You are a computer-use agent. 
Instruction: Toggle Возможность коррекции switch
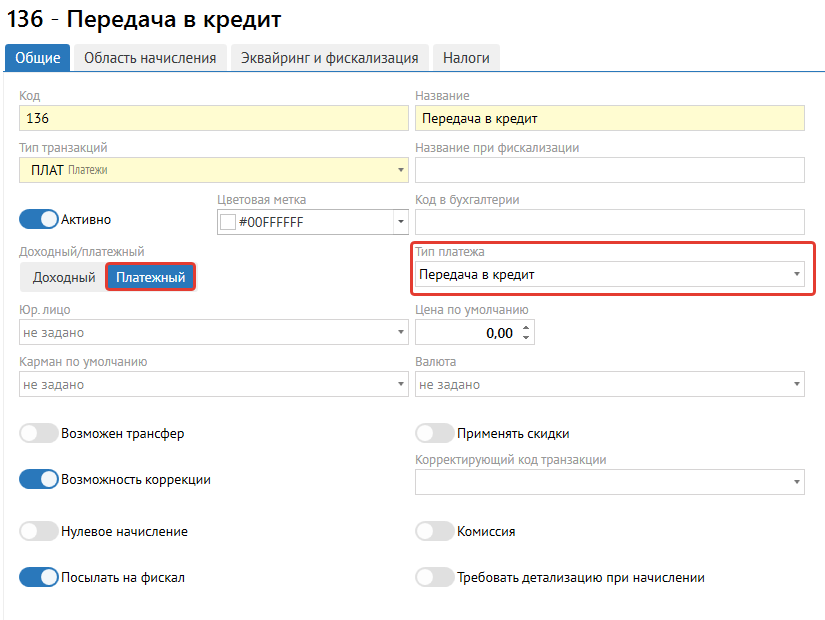pos(39,479)
